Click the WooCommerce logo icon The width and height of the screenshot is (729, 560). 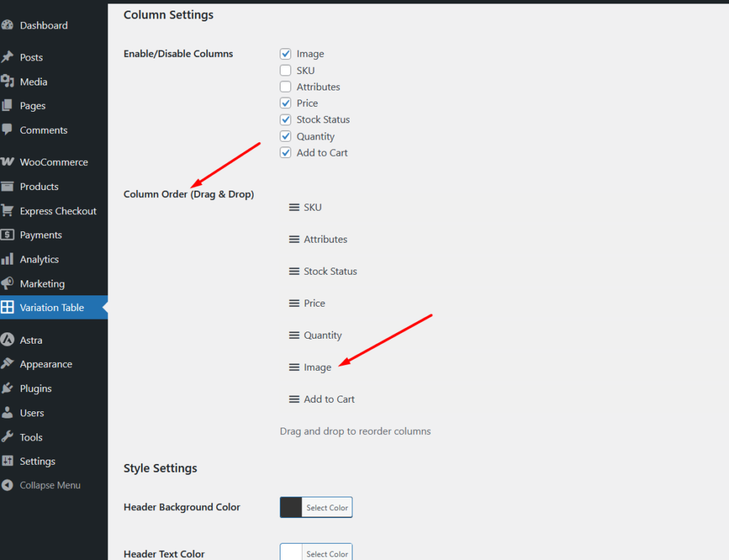pyautogui.click(x=7, y=162)
